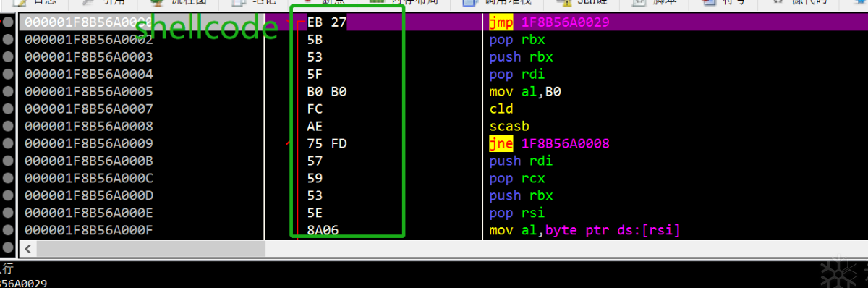Select address 000001F8B56A0007 in the address column
The height and width of the screenshot is (288, 868).
click(x=89, y=109)
